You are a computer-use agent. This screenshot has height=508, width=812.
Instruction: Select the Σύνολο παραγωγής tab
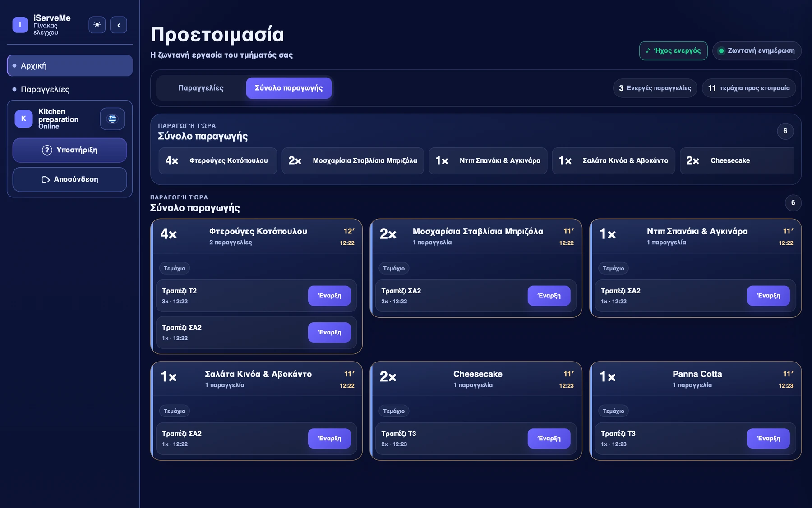click(289, 88)
